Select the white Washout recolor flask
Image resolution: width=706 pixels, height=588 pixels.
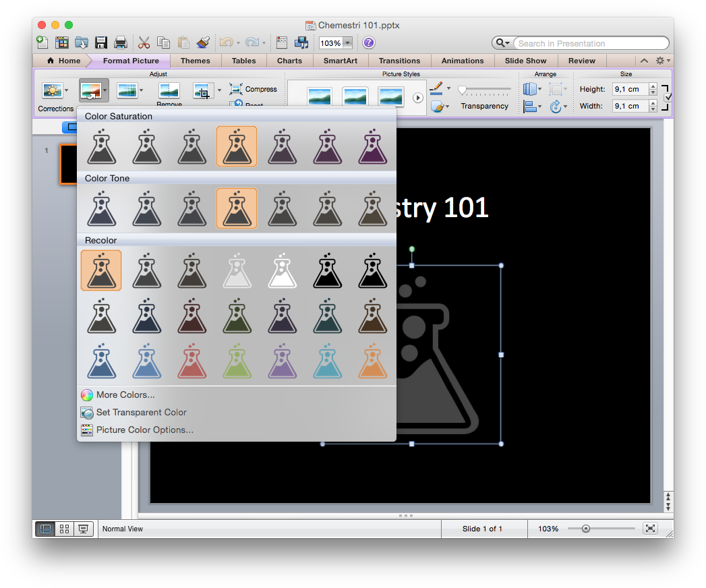pos(283,270)
